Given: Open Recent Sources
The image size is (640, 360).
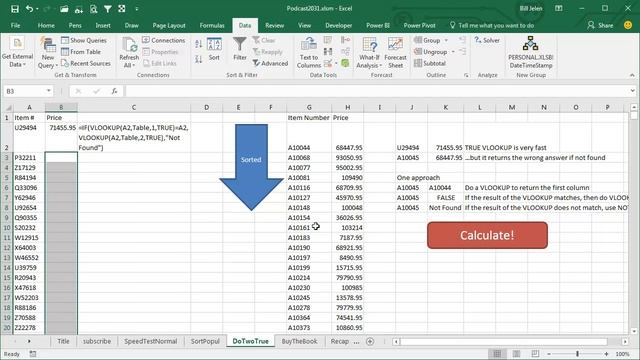Looking at the screenshot, I should [86, 63].
